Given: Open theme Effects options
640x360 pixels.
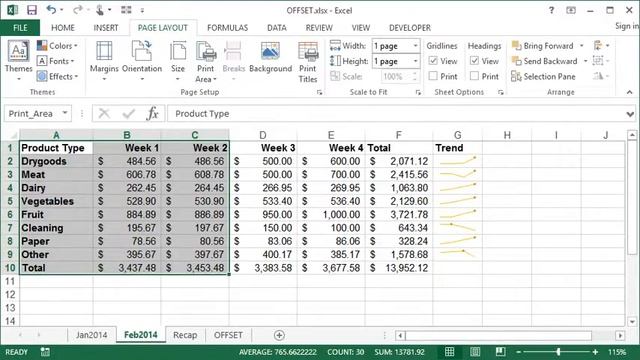Looking at the screenshot, I should click(x=57, y=76).
